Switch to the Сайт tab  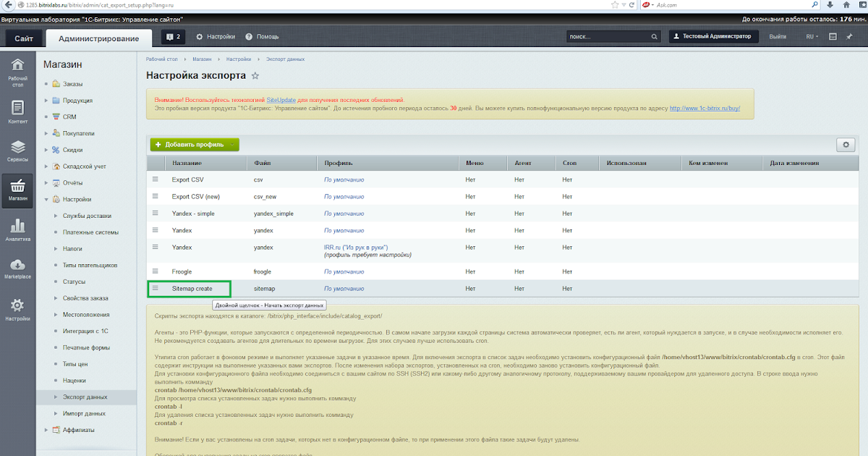(x=23, y=38)
